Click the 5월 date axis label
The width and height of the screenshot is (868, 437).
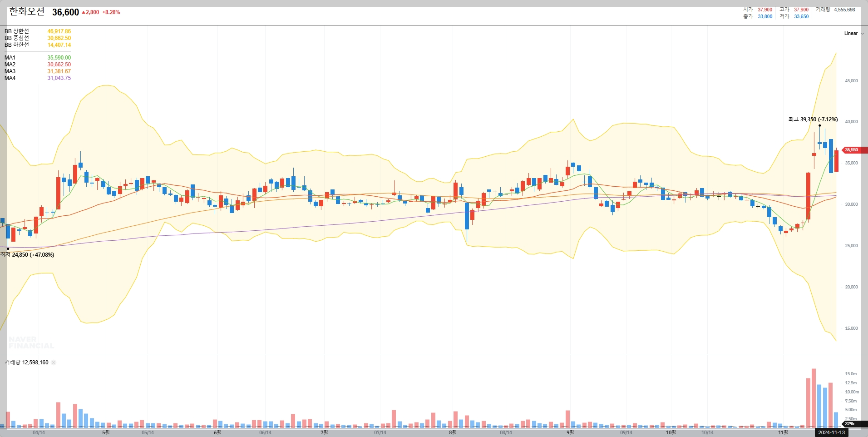(106, 433)
